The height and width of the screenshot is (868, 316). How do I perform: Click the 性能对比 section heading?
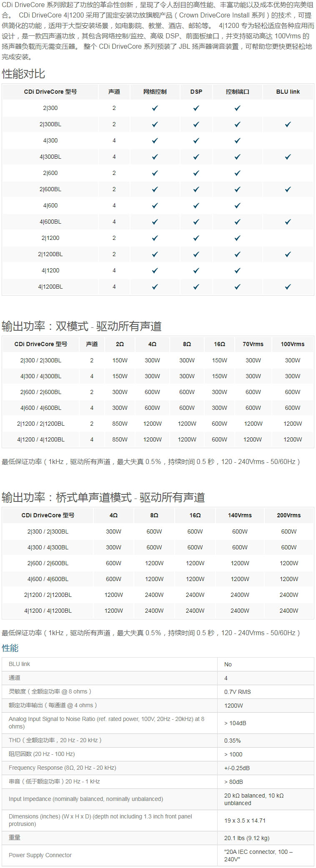point(23,74)
